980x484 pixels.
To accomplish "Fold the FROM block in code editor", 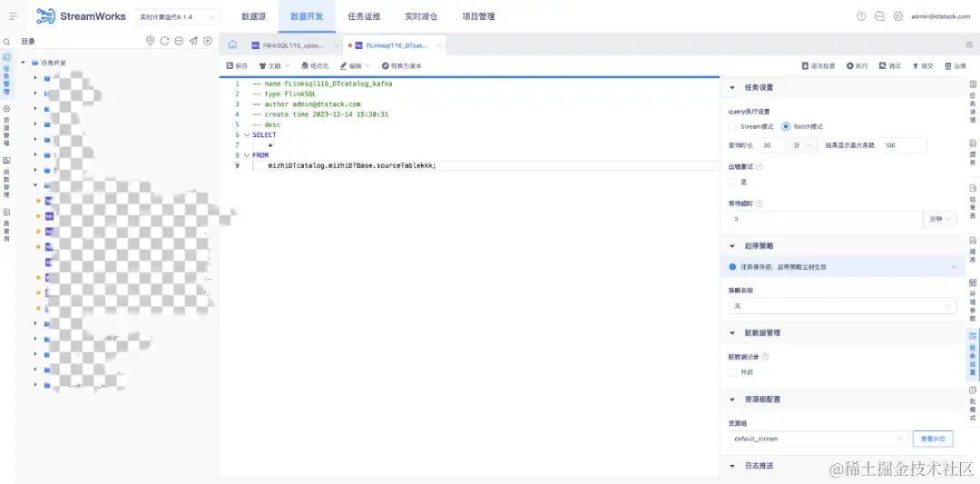I will coord(247,155).
